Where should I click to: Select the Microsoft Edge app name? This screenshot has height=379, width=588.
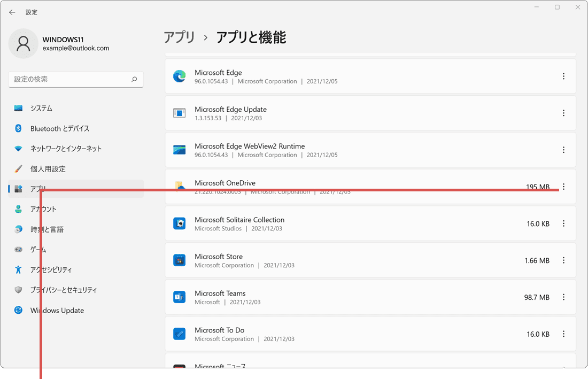(218, 73)
